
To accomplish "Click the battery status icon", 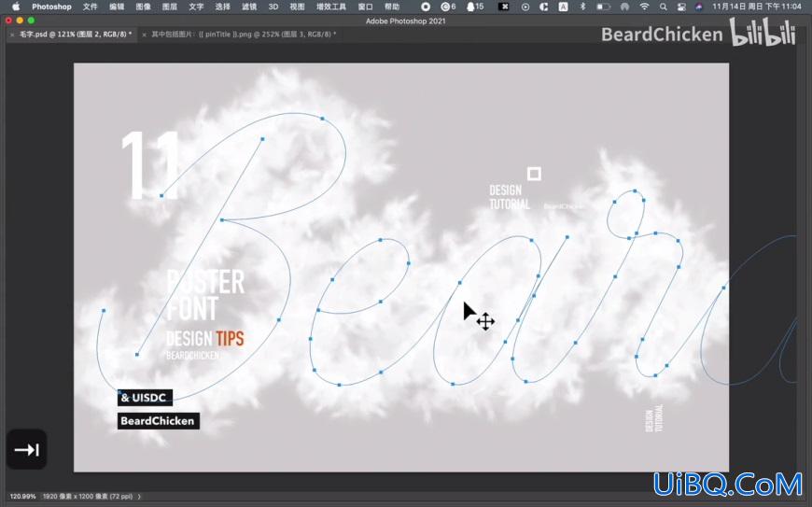I will tap(603, 7).
